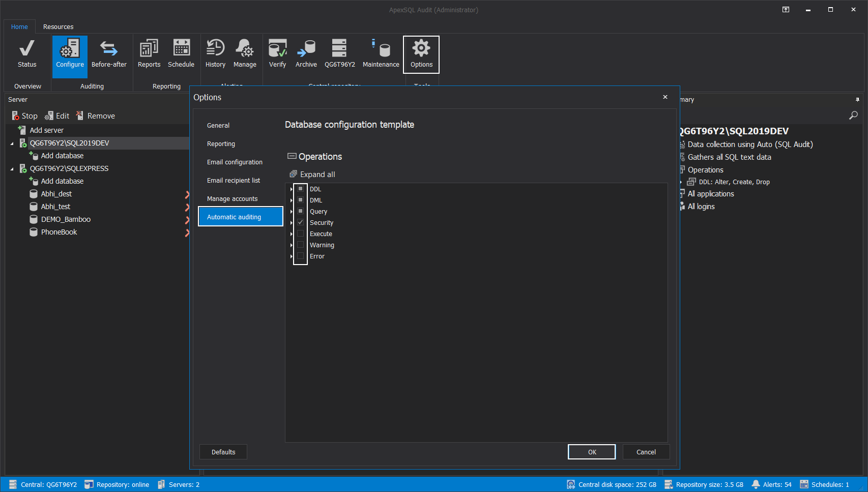This screenshot has height=492, width=868.
Task: Expand the Warning tree node
Action: (292, 245)
